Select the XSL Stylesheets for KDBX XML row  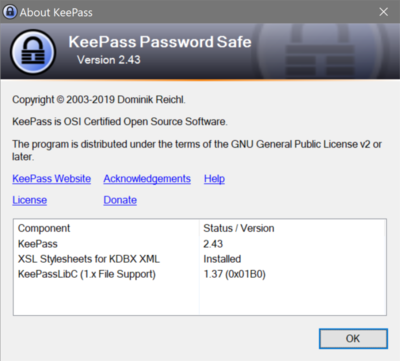[200, 259]
